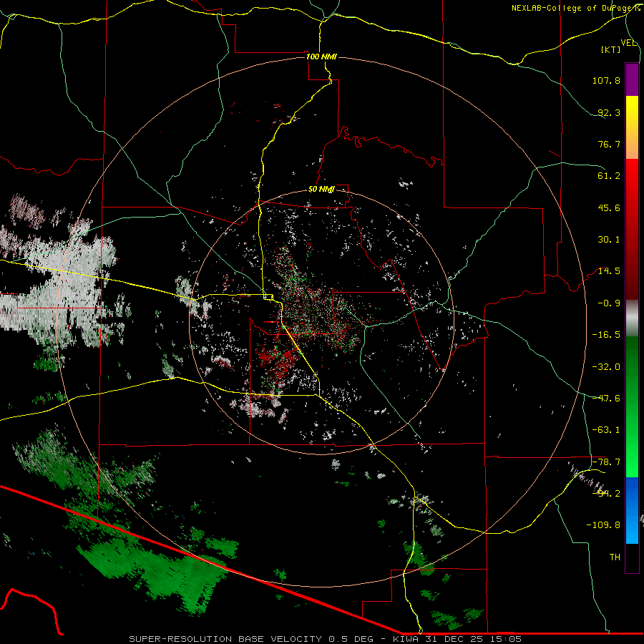Click the -47.6 legend value

point(606,399)
